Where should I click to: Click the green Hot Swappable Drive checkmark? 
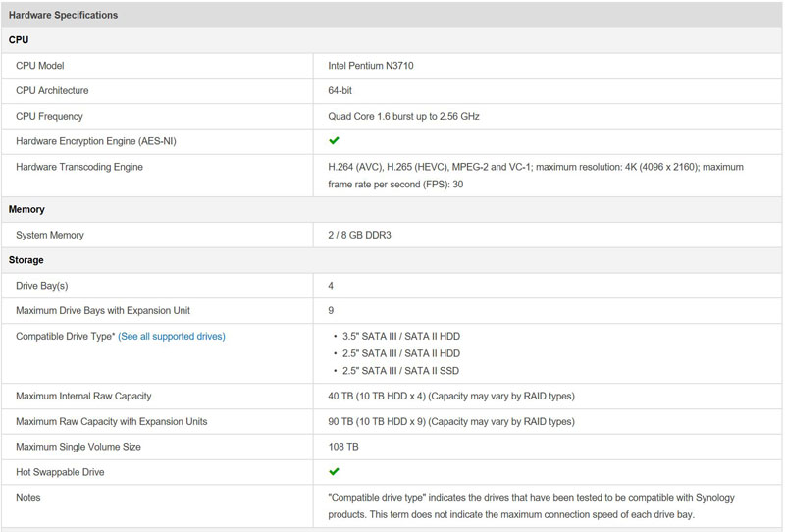(335, 472)
